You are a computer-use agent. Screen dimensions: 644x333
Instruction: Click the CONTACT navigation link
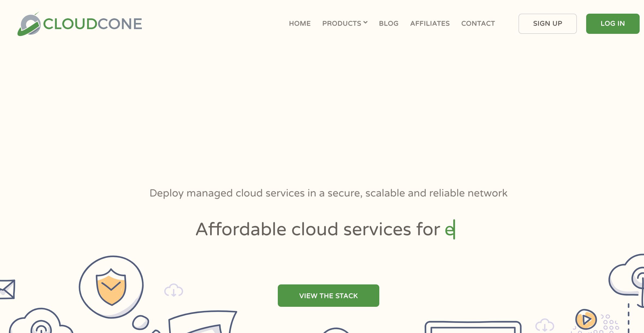[x=478, y=23]
